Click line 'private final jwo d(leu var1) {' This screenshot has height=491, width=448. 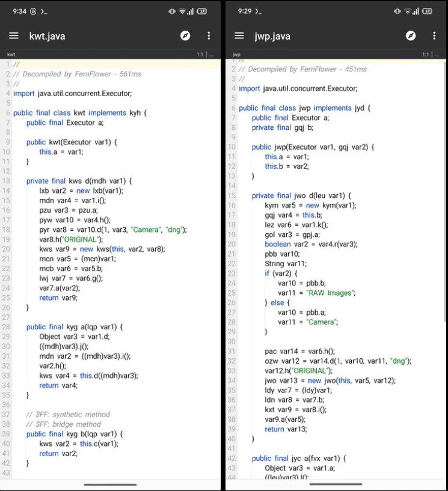click(301, 196)
